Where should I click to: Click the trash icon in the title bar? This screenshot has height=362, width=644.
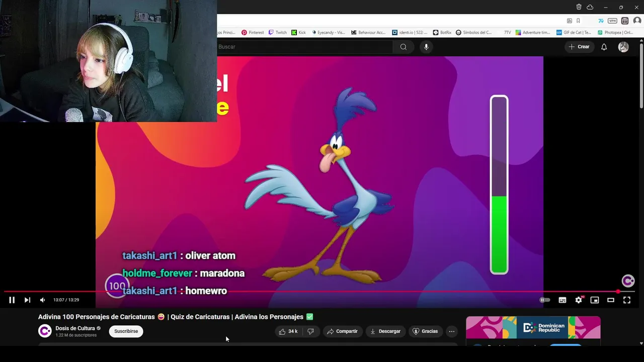579,7
